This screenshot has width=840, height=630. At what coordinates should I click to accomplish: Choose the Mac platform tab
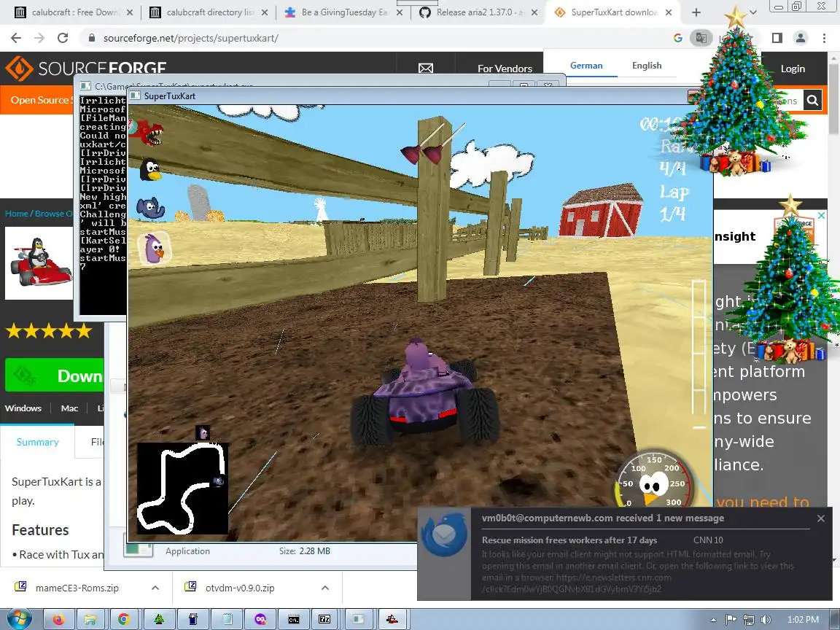tap(70, 408)
